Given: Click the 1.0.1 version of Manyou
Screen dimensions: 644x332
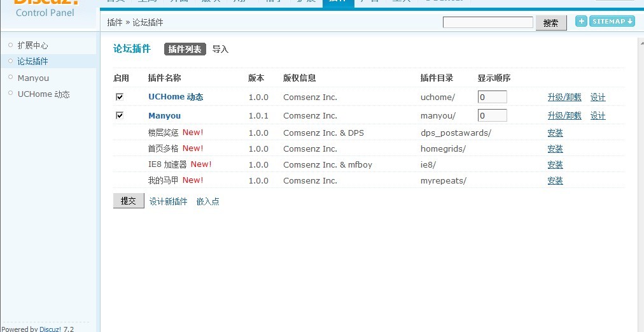Looking at the screenshot, I should pyautogui.click(x=258, y=116).
